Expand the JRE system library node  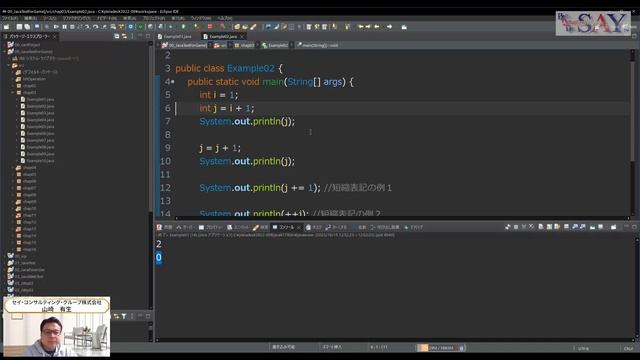9,58
